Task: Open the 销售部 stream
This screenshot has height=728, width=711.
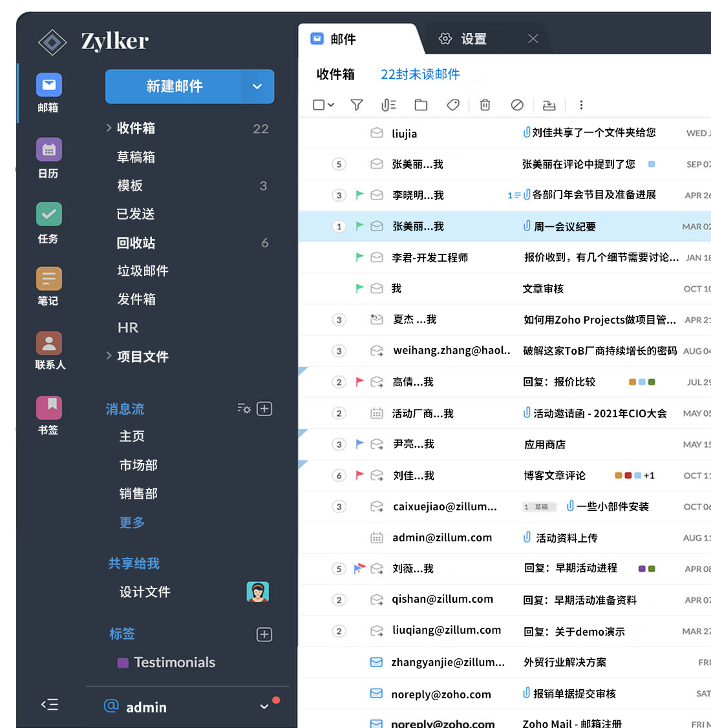Action: click(138, 493)
